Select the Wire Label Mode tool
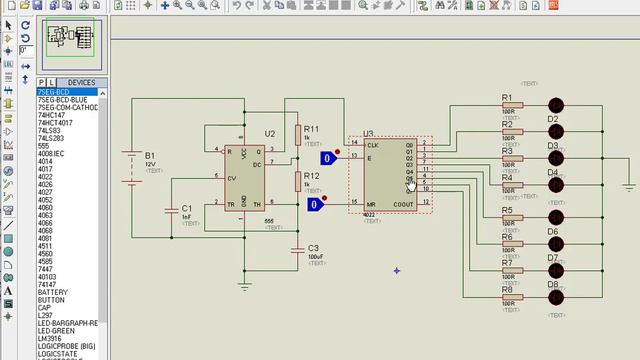Viewport: 640px width, 360px height. pos(8,64)
